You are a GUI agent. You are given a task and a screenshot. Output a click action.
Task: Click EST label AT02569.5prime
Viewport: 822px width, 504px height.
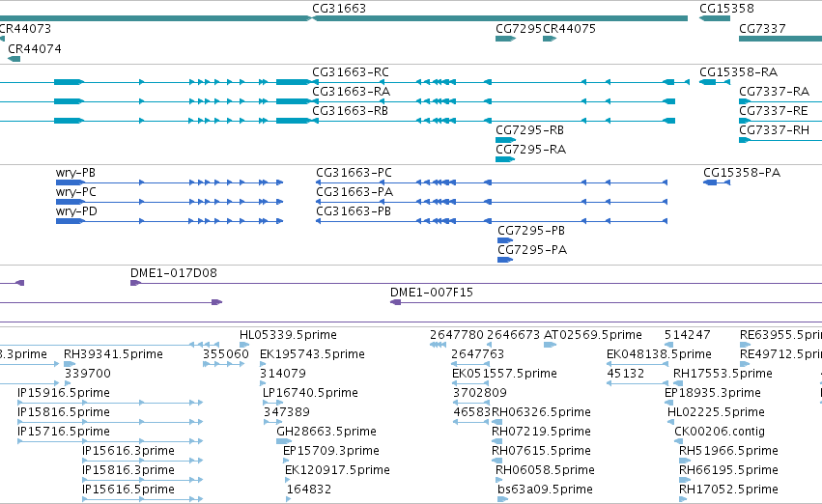(x=593, y=335)
